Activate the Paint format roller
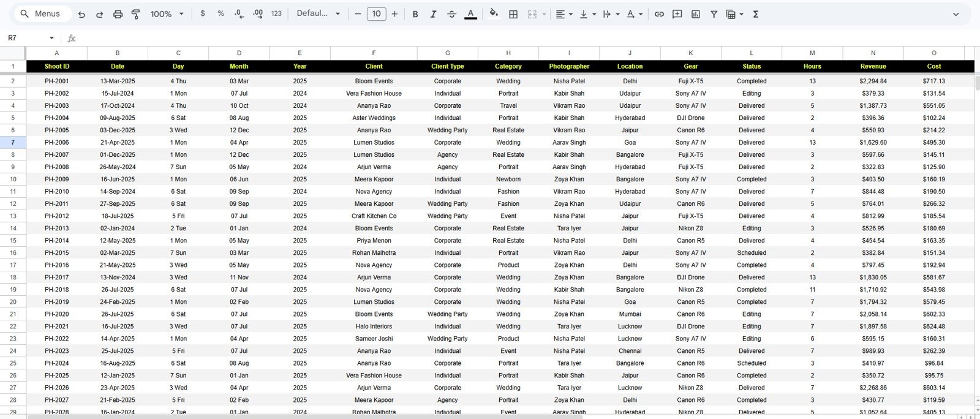The image size is (980, 419). (x=136, y=14)
